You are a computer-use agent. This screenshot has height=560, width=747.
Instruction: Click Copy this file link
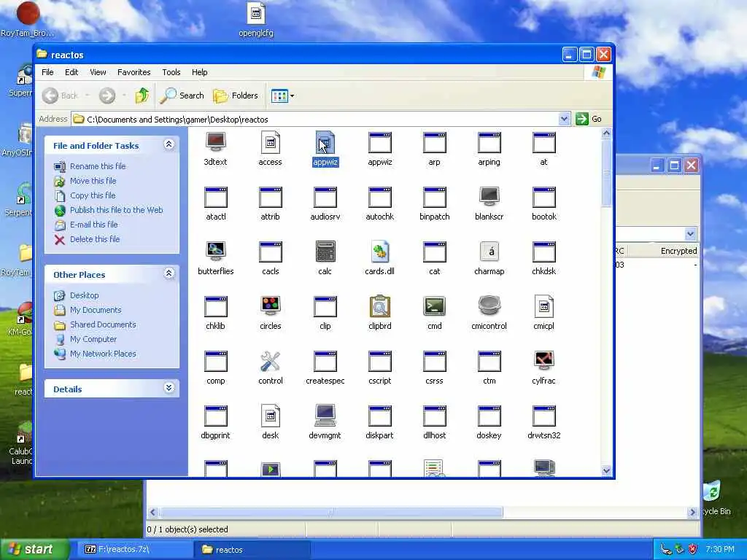[x=93, y=195]
